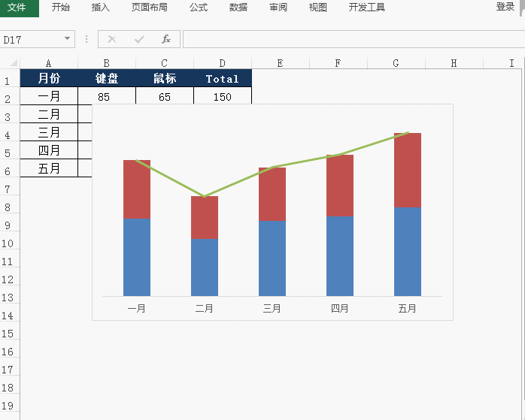525x420 pixels.
Task: Switch to the 视图 ribbon tab
Action: tap(317, 8)
